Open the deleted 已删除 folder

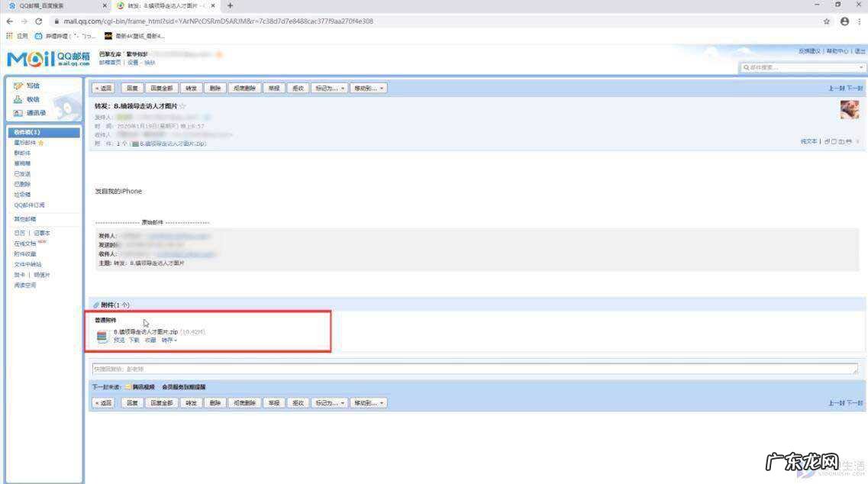click(x=22, y=185)
